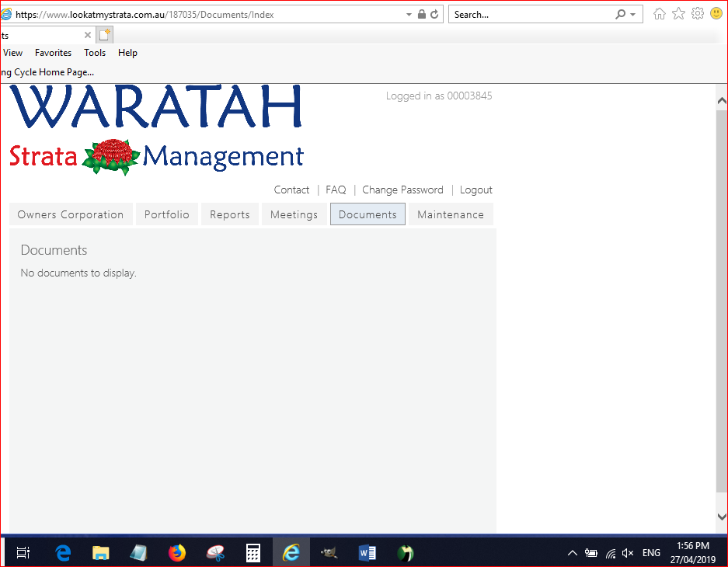Click the browser Home icon
This screenshot has height=567, width=728.
(x=660, y=14)
